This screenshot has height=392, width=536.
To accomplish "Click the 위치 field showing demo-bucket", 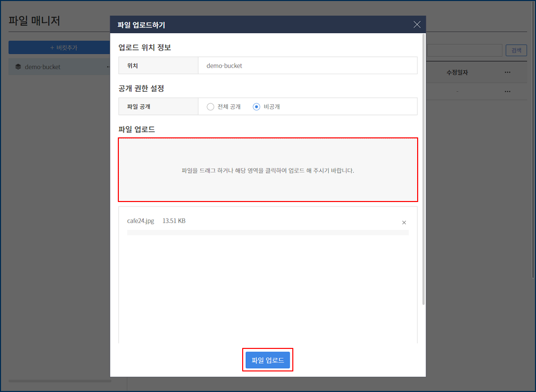I will pos(307,66).
